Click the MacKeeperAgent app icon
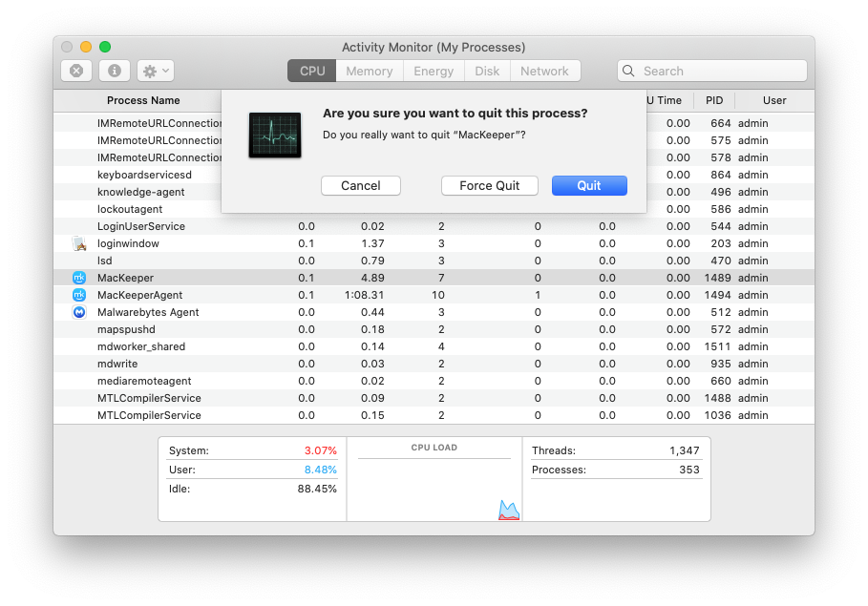The height and width of the screenshot is (606, 868). (x=79, y=295)
